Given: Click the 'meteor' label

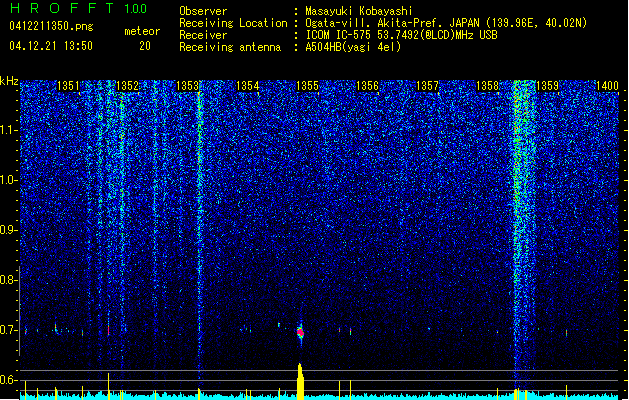Looking at the screenshot, I should (x=142, y=31).
